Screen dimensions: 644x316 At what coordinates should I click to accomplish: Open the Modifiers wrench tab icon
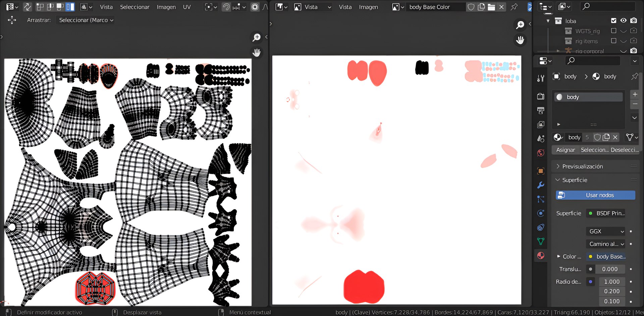coord(541,185)
